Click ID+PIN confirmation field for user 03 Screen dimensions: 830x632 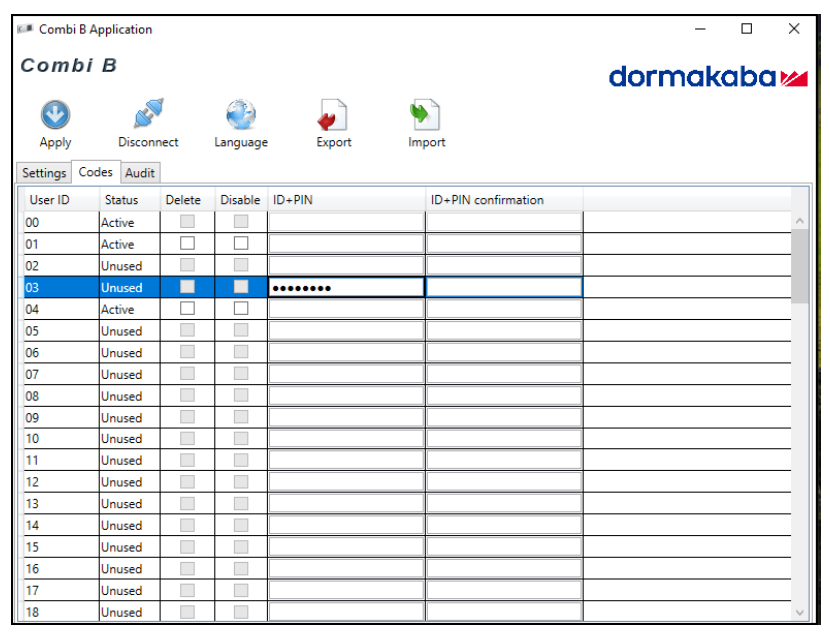coord(504,288)
